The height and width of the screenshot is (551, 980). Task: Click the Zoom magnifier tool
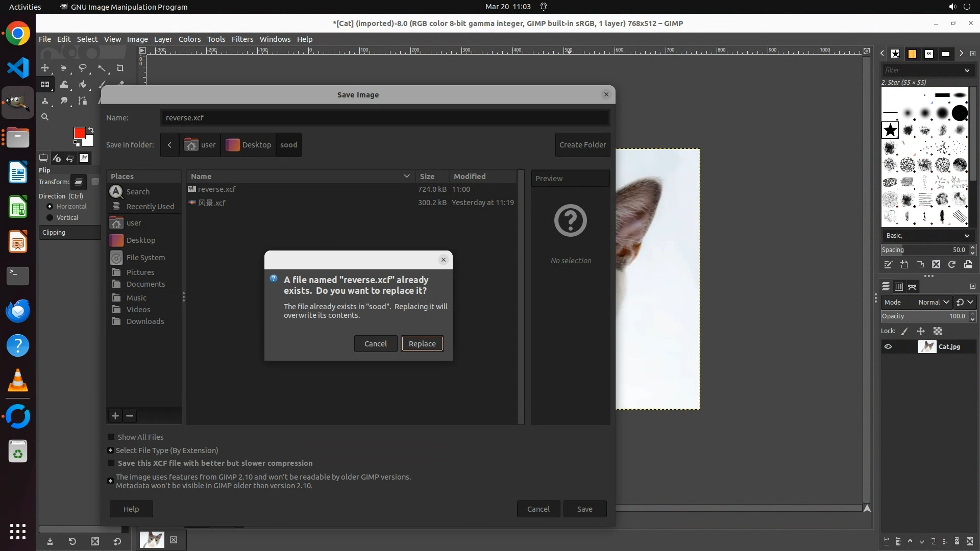(x=45, y=117)
